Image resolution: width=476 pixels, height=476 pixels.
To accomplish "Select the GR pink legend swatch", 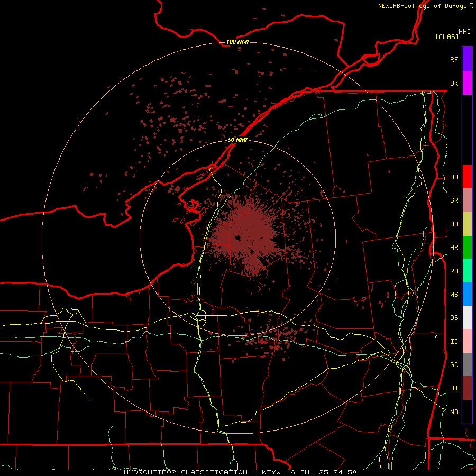I will click(467, 200).
